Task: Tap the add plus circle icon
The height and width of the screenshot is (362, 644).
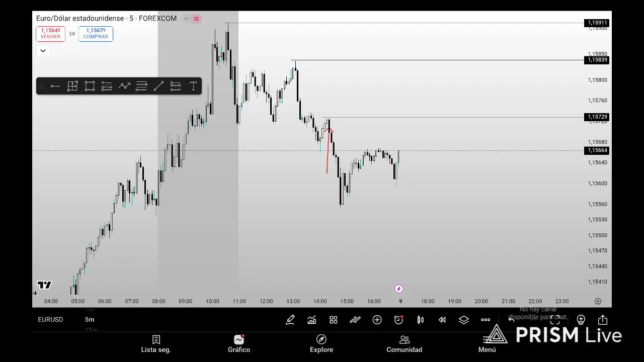Action: pos(377,320)
